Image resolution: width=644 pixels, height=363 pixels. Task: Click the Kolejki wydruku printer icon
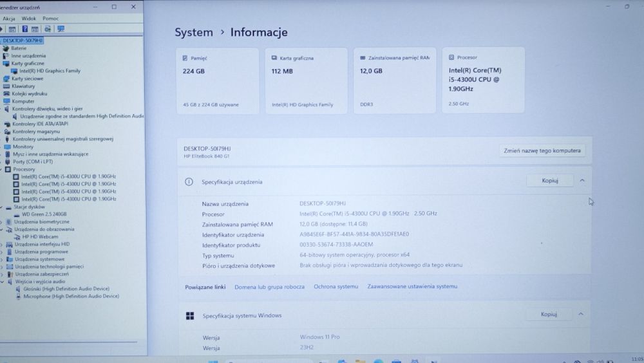(x=6, y=93)
